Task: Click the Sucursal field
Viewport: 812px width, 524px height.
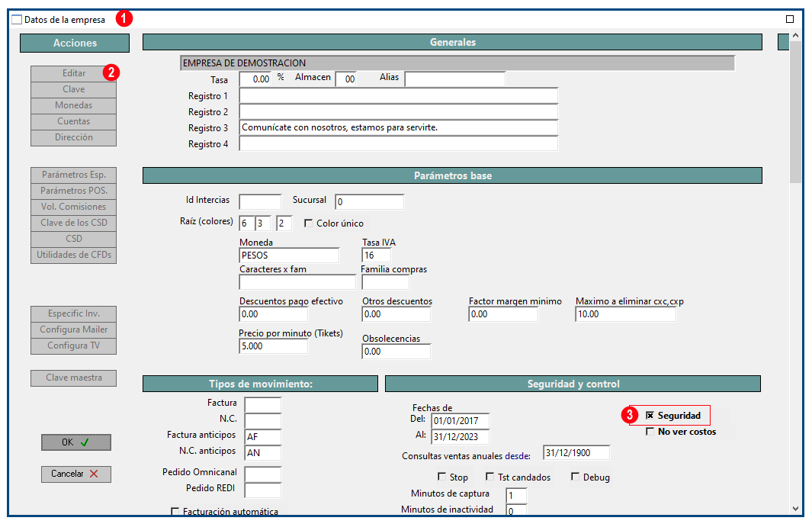Action: click(x=369, y=201)
